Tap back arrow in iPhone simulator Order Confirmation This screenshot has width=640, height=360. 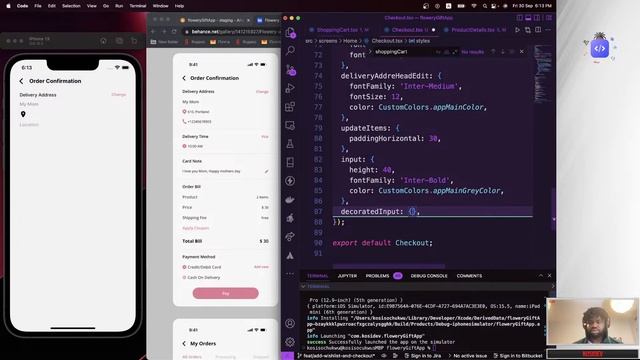tap(21, 81)
